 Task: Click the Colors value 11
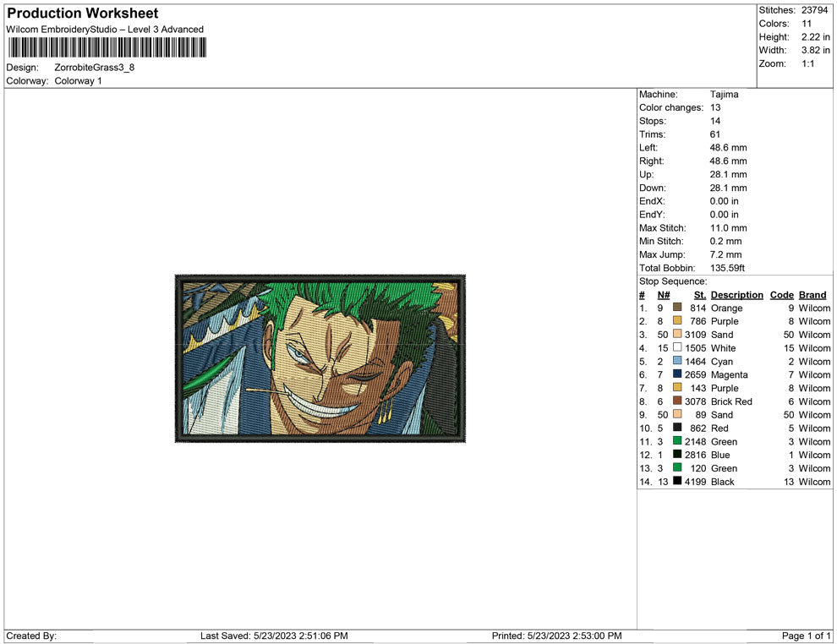807,24
